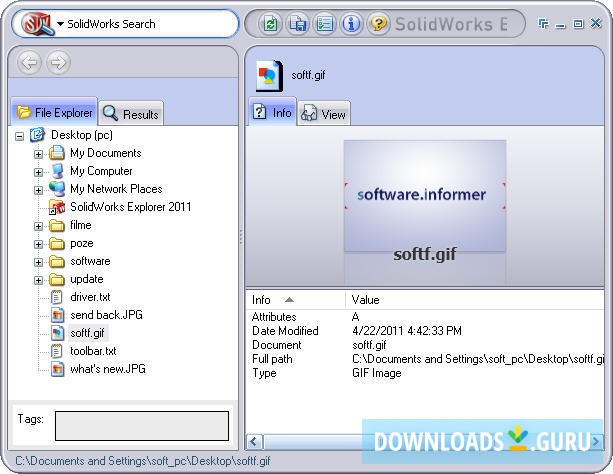613x474 pixels.
Task: Select the Date Modified row
Action: [x=425, y=331]
